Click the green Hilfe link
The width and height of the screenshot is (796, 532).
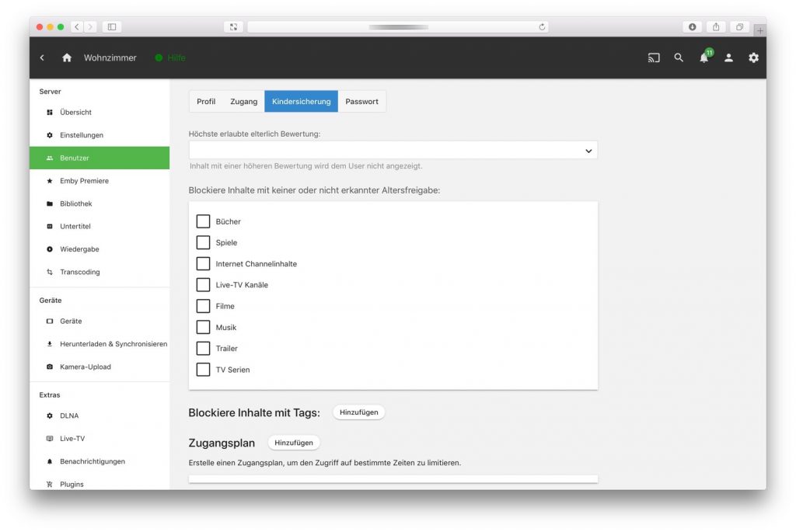(170, 57)
